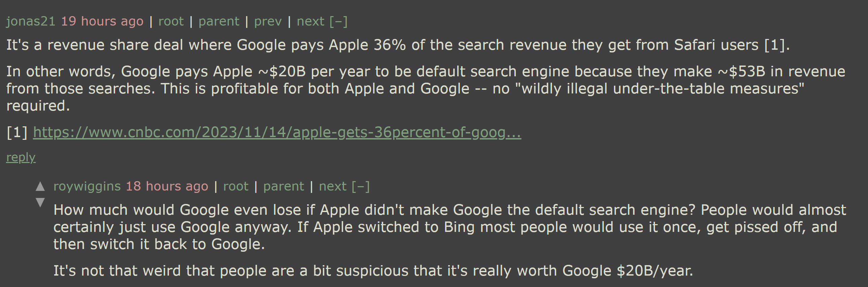The width and height of the screenshot is (868, 287).
Task: Open the roywiggins user profile
Action: click(x=87, y=187)
